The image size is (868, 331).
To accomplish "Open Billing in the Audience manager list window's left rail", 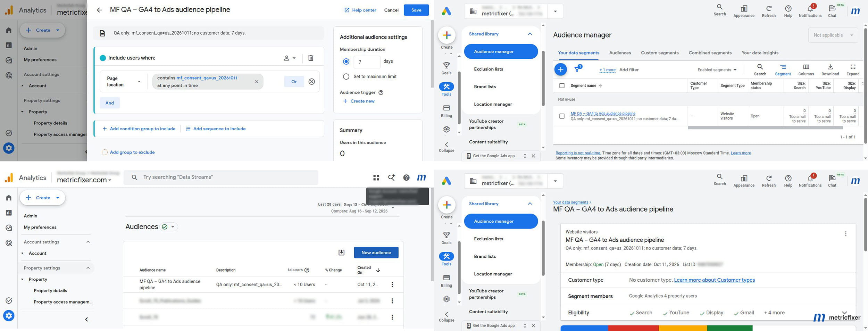I will tap(446, 111).
